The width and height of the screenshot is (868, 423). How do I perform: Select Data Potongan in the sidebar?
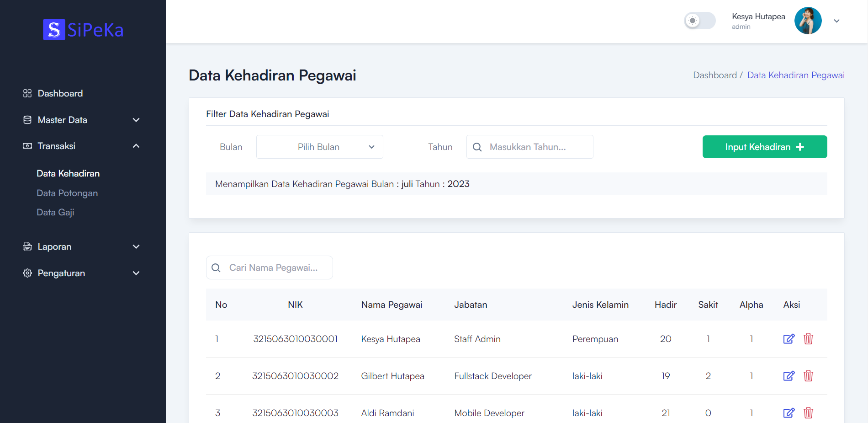tap(67, 193)
